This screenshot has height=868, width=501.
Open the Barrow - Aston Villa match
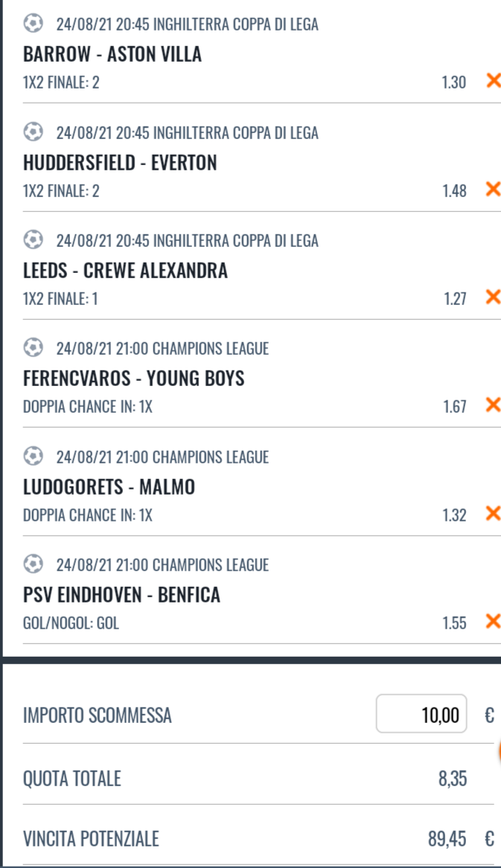(112, 55)
